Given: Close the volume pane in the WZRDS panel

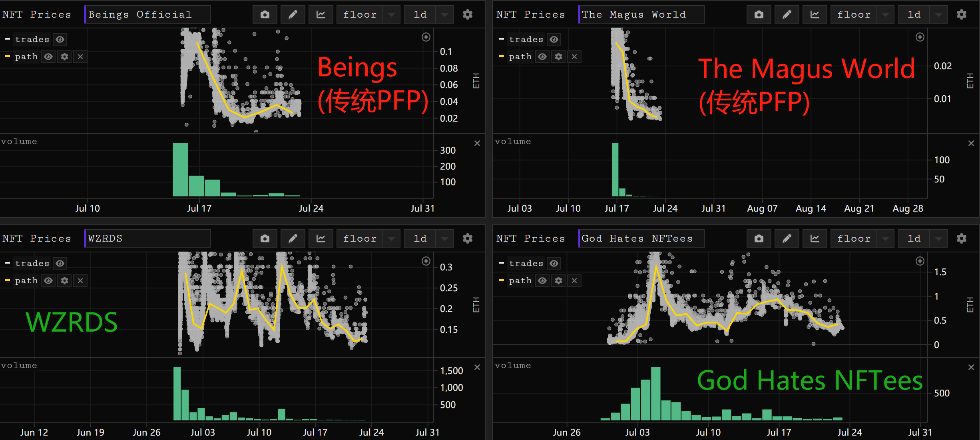Looking at the screenshot, I should (x=477, y=367).
